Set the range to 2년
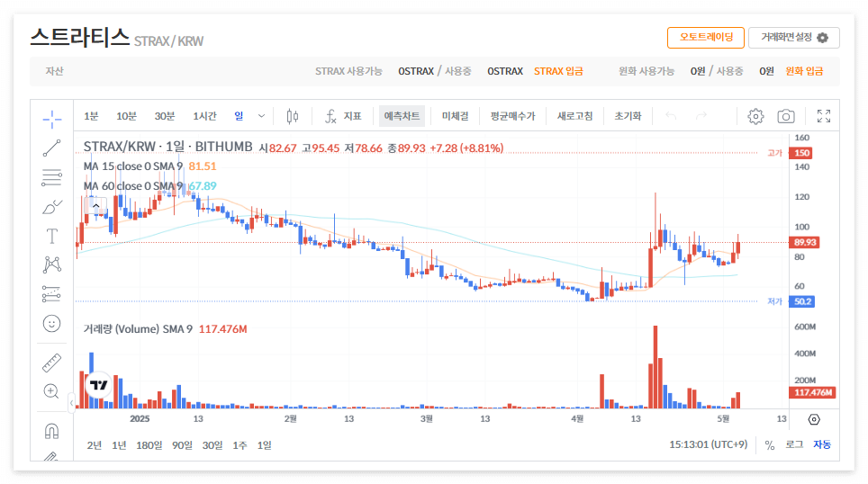 pyautogui.click(x=95, y=445)
